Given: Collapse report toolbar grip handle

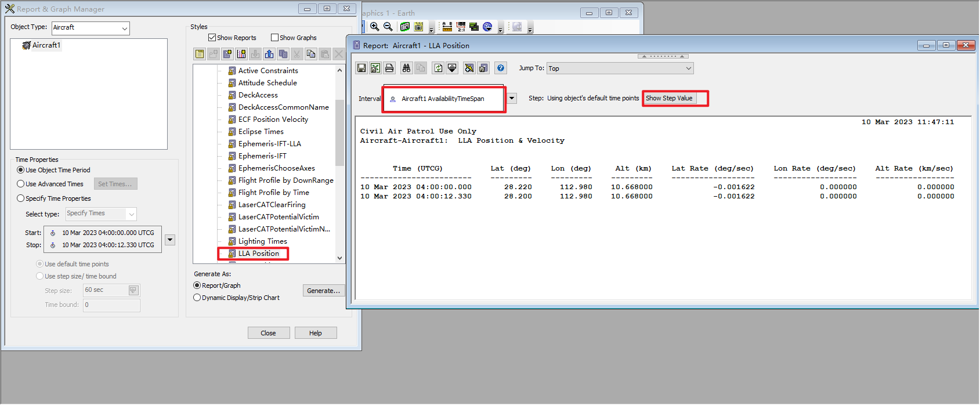Looking at the screenshot, I should tap(663, 56).
